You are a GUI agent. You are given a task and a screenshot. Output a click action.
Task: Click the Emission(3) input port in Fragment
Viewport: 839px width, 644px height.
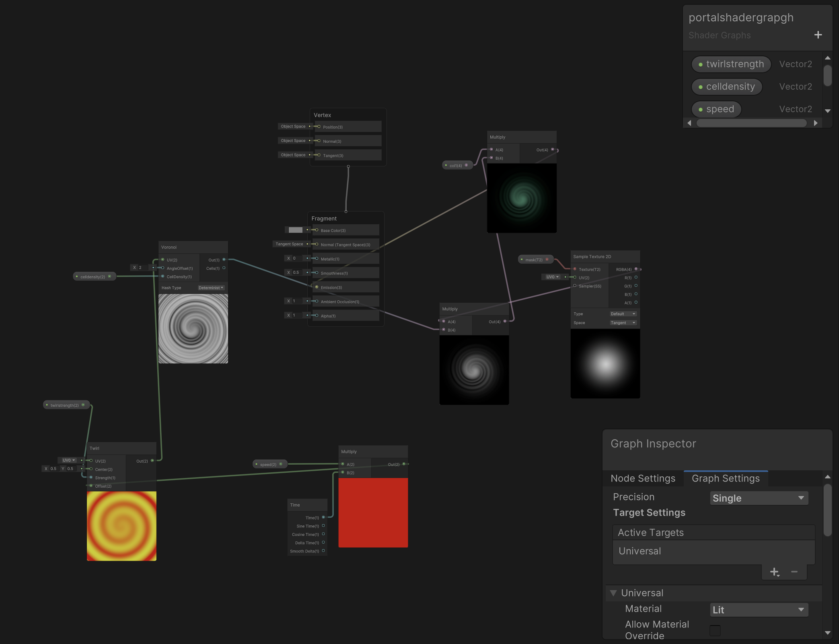(x=317, y=287)
